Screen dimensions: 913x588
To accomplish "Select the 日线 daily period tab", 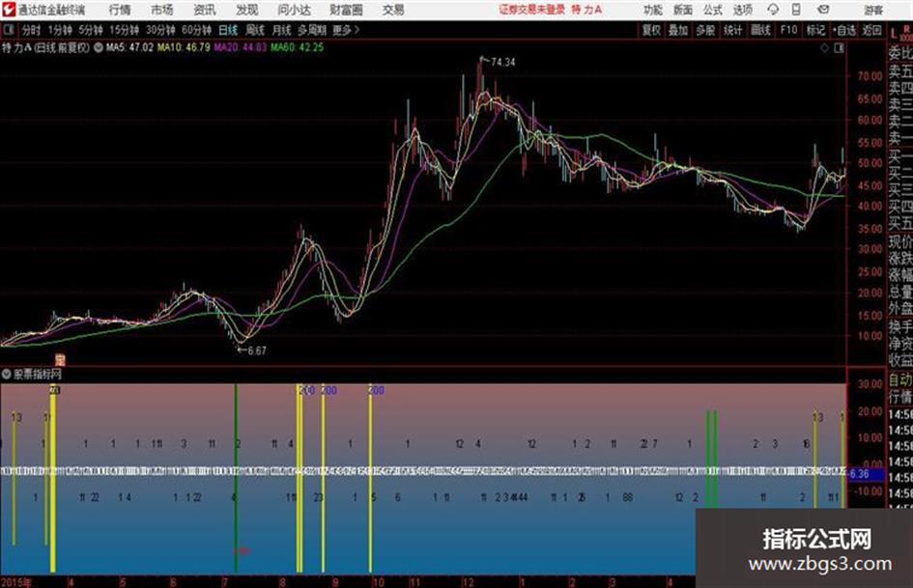I will pyautogui.click(x=228, y=30).
